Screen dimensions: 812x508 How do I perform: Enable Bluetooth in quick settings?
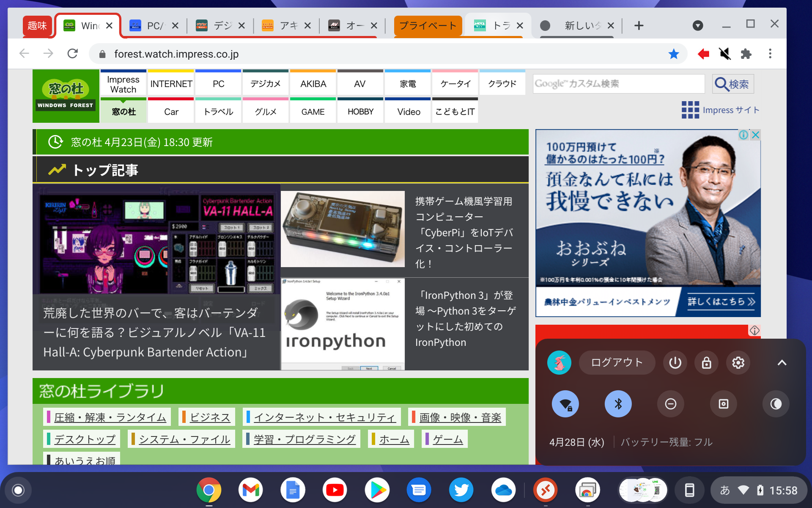tap(618, 403)
